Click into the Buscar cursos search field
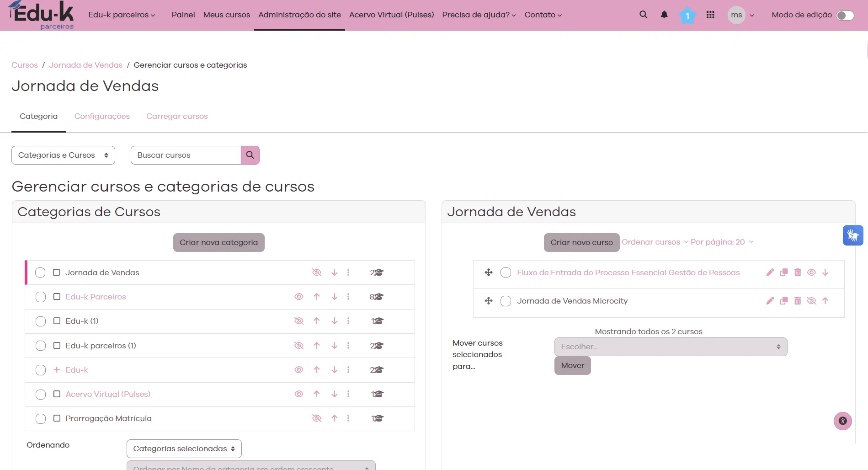The image size is (868, 470). click(x=186, y=155)
